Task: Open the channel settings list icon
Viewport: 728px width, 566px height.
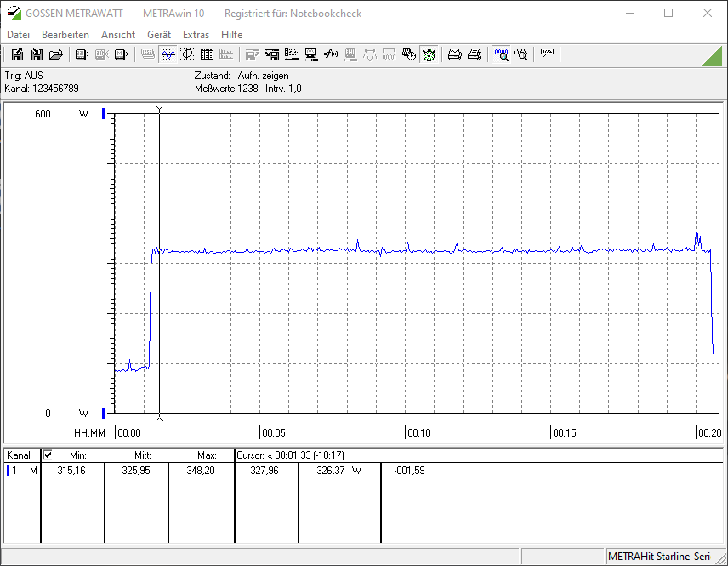Action: tap(292, 54)
